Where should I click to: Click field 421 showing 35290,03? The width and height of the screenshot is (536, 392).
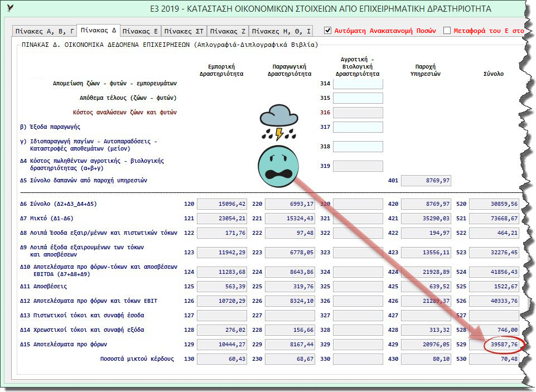tap(426, 219)
